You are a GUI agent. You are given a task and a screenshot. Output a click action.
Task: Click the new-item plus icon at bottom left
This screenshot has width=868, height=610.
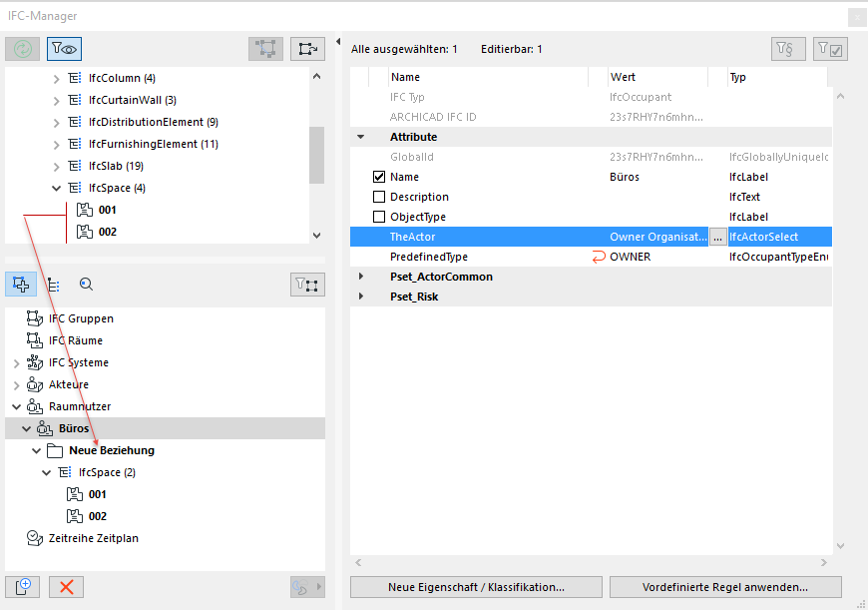(22, 587)
